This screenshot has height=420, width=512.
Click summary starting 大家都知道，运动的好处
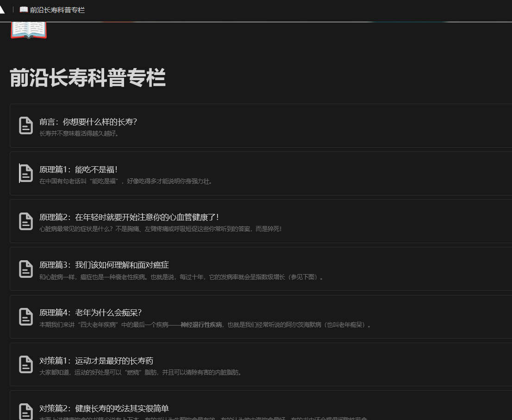pyautogui.click(x=140, y=372)
